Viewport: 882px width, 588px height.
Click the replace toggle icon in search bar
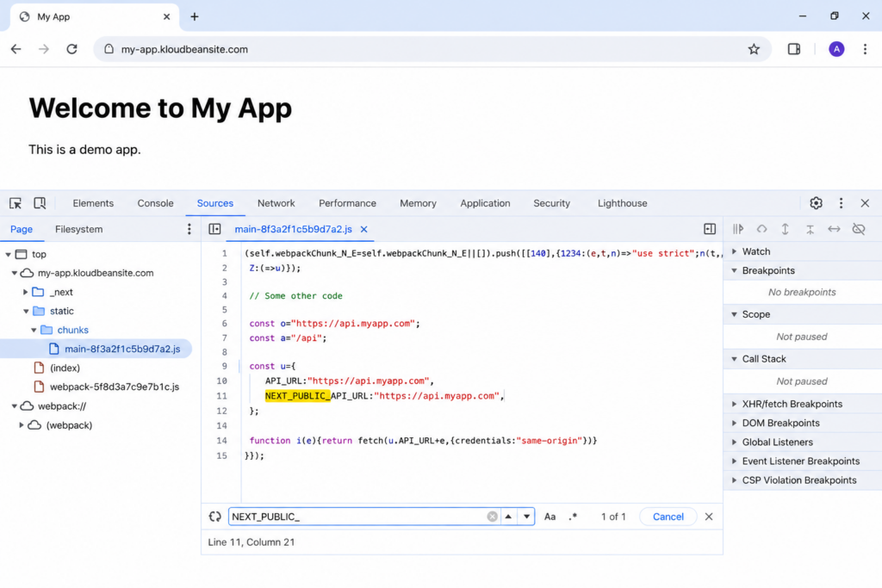pos(214,517)
